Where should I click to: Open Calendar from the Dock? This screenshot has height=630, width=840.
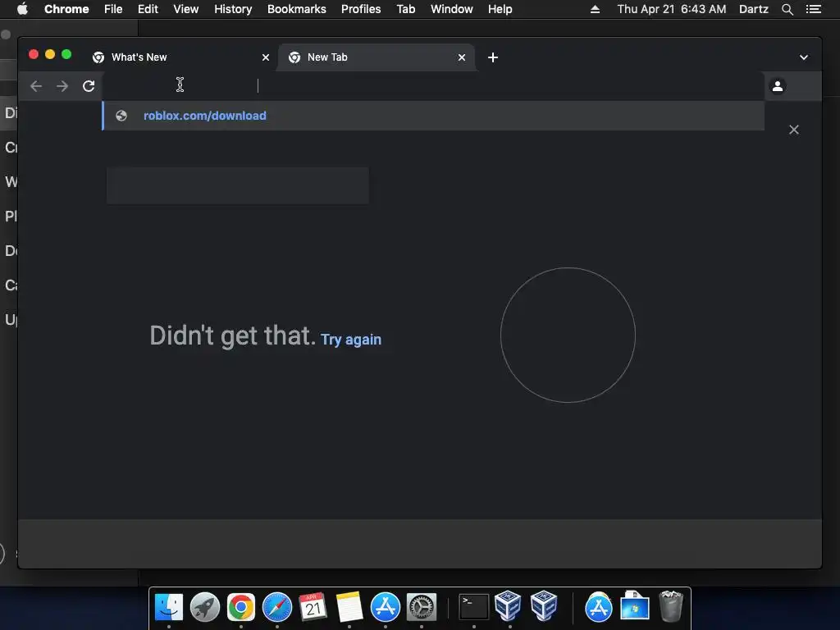pyautogui.click(x=313, y=608)
